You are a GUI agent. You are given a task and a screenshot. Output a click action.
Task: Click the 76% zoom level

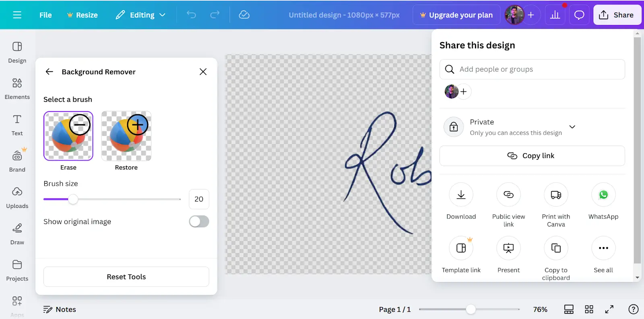pos(540,309)
